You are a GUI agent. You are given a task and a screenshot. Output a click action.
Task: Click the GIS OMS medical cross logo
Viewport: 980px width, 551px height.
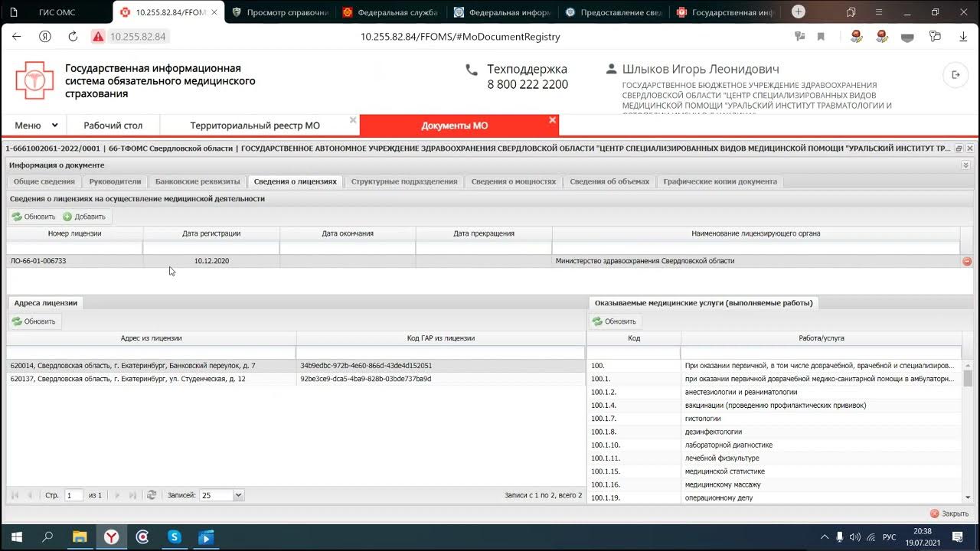coord(35,80)
